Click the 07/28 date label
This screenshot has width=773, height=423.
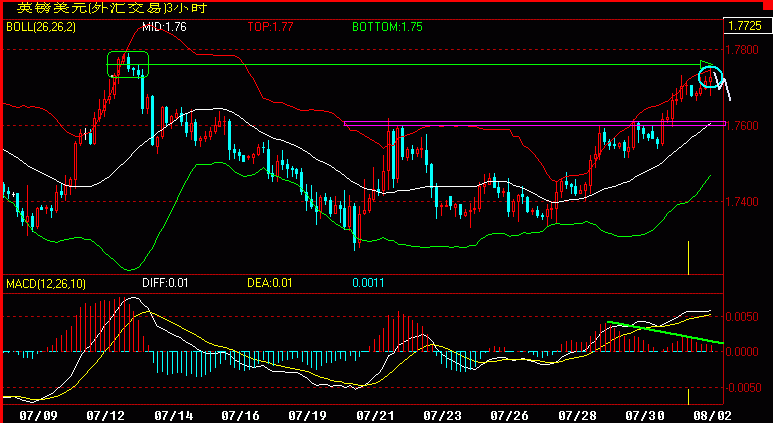[576, 415]
